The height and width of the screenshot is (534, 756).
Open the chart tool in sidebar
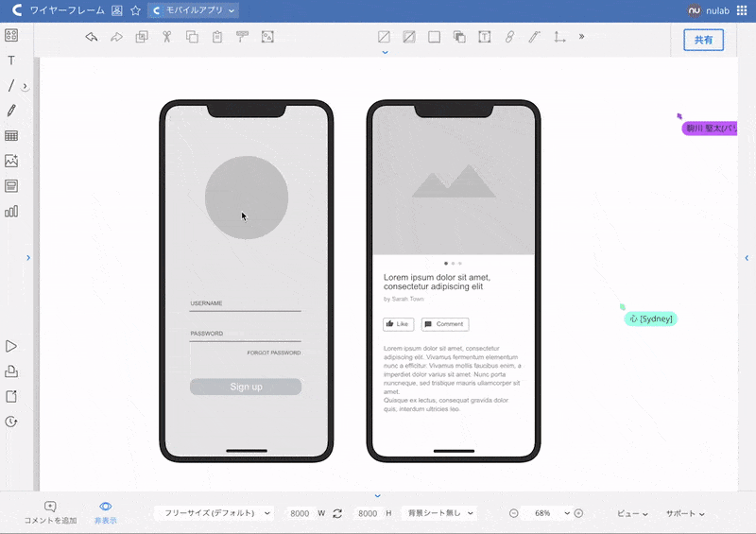(x=11, y=211)
